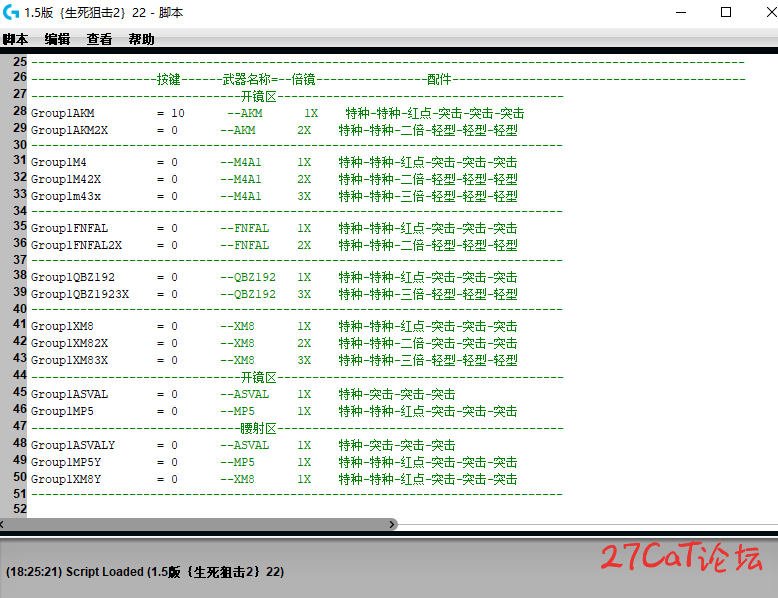Click the 按键 column header in line 26
The width and height of the screenshot is (778, 598).
169,79
